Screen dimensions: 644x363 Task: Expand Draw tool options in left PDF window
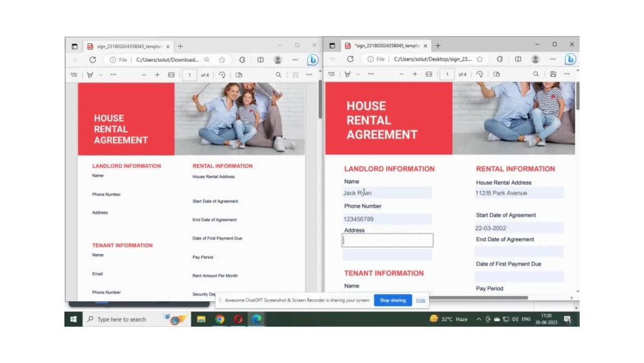click(x=100, y=75)
